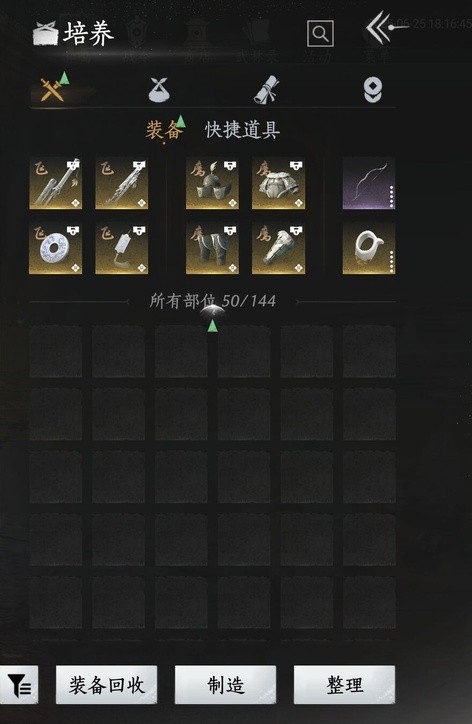Open the filter list icon button
The image size is (472, 724).
click(x=19, y=685)
